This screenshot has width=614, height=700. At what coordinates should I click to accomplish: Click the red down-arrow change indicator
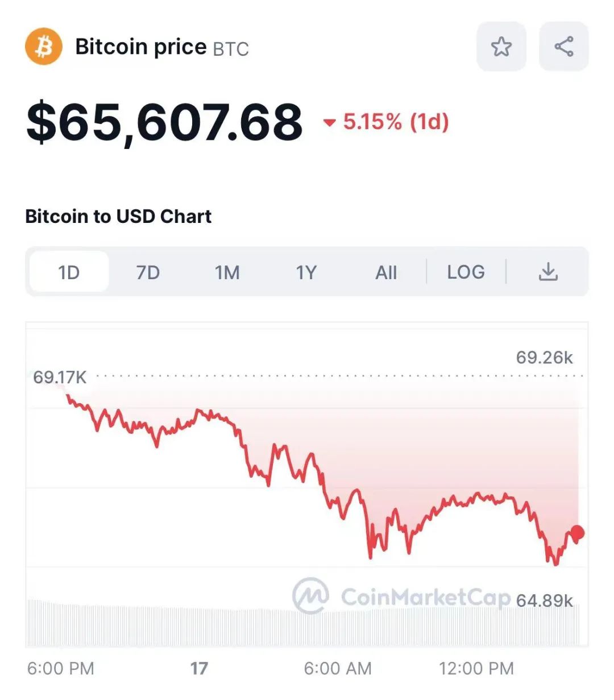(329, 122)
